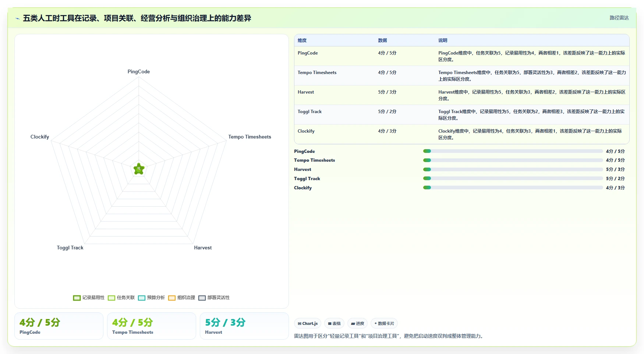Click the 说明 column header

pos(443,41)
